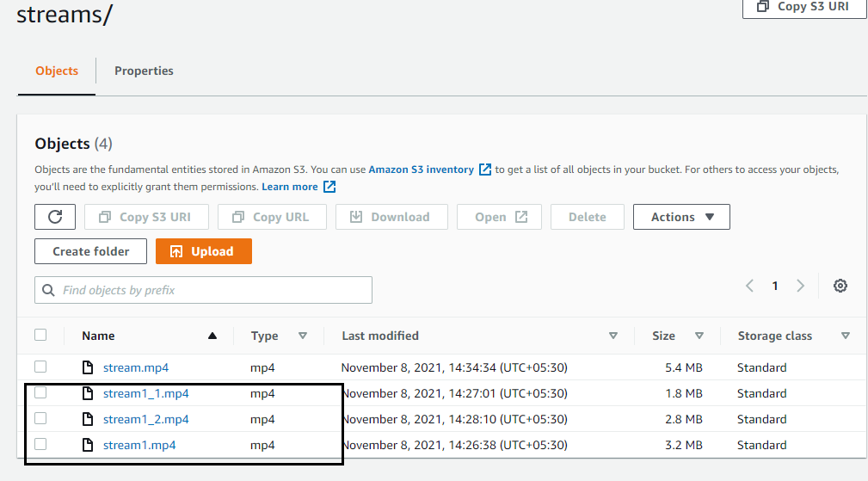Click the Storage class column header

(774, 336)
